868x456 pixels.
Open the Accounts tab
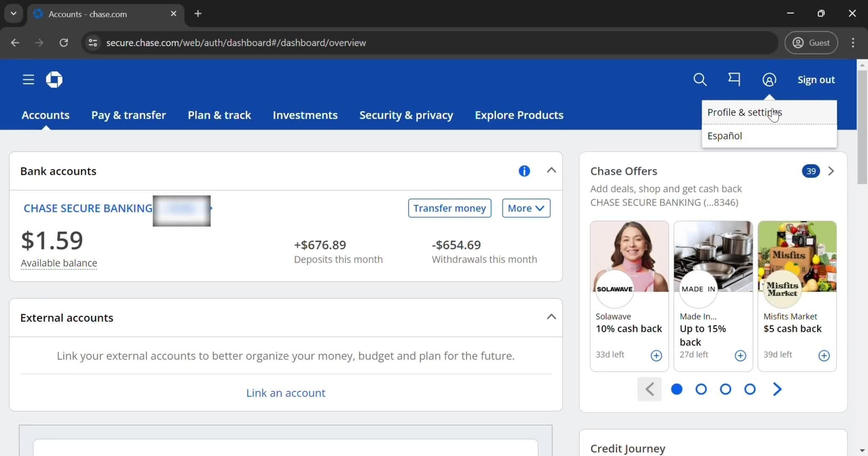[x=46, y=115]
